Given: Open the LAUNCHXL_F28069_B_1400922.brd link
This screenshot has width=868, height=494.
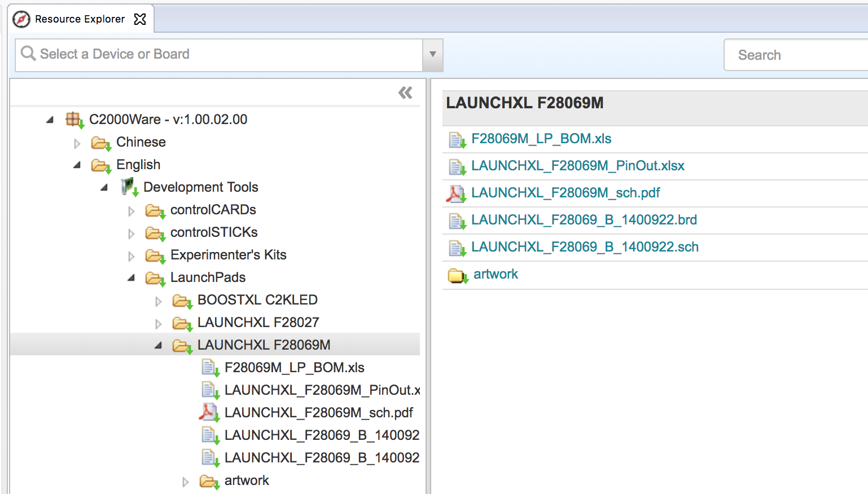Looking at the screenshot, I should 584,220.
